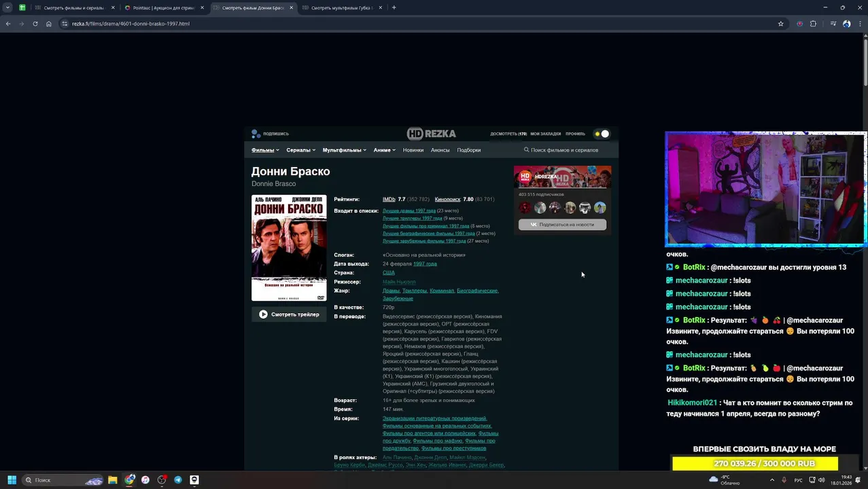Click the first VK subscriber avatar

(525, 208)
